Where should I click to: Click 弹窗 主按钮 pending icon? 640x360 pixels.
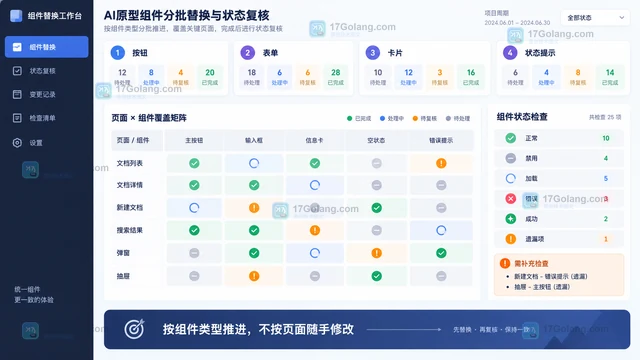[194, 253]
